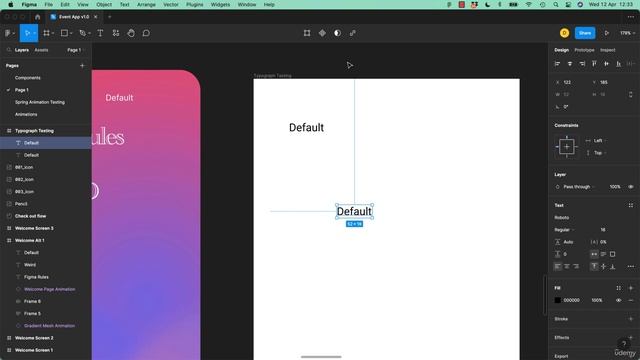Open text styles icon in Text section
Screen dimensions: 640x360
tap(631, 205)
